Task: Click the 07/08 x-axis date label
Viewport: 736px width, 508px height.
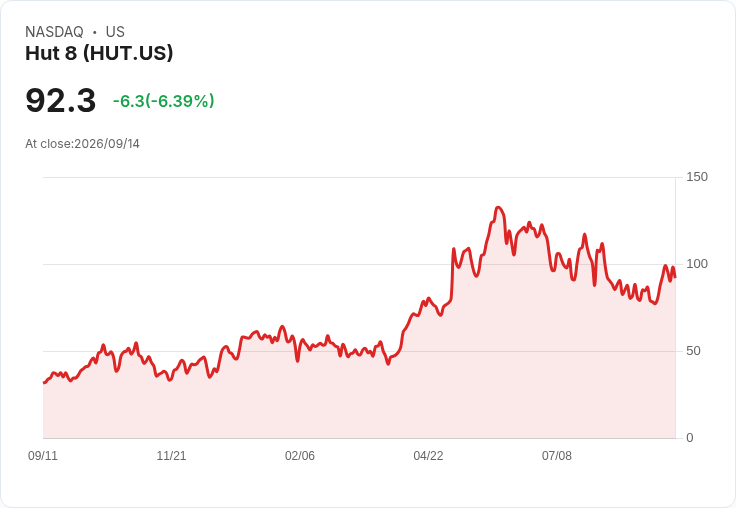Action: tap(557, 455)
